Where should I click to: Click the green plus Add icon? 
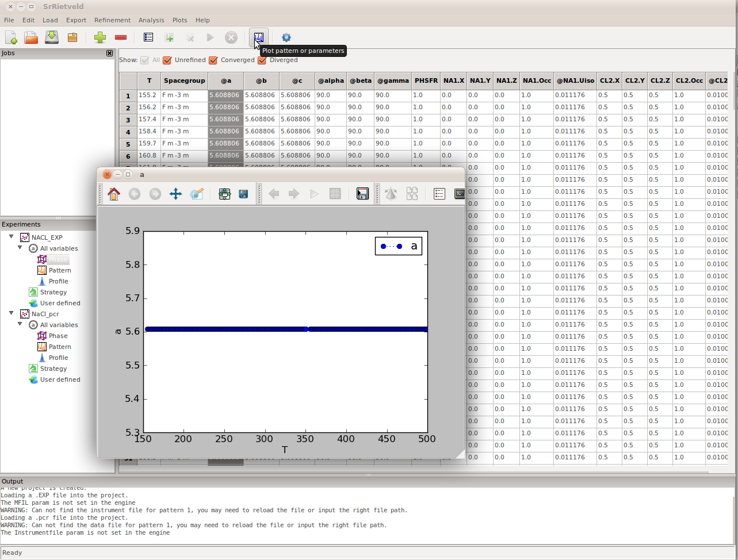pyautogui.click(x=100, y=38)
